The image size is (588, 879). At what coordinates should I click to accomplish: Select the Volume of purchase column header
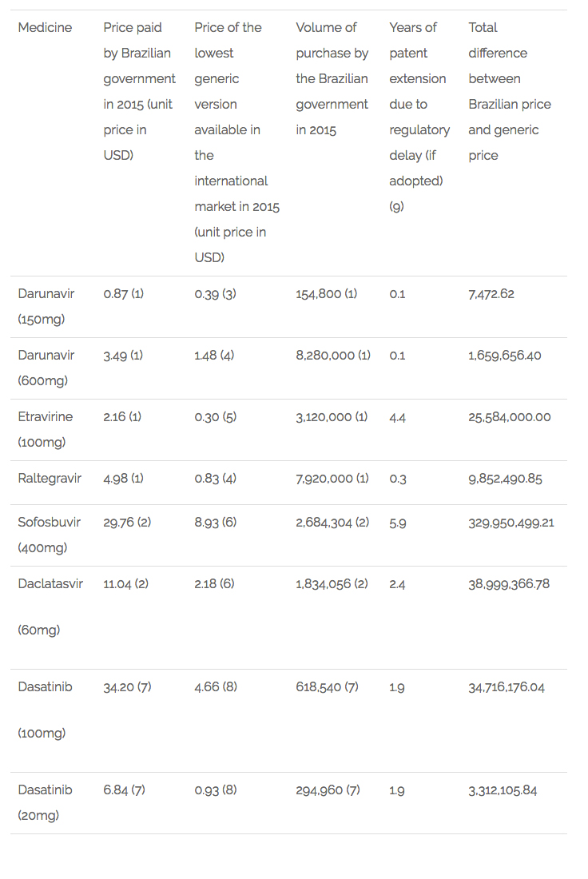click(332, 78)
